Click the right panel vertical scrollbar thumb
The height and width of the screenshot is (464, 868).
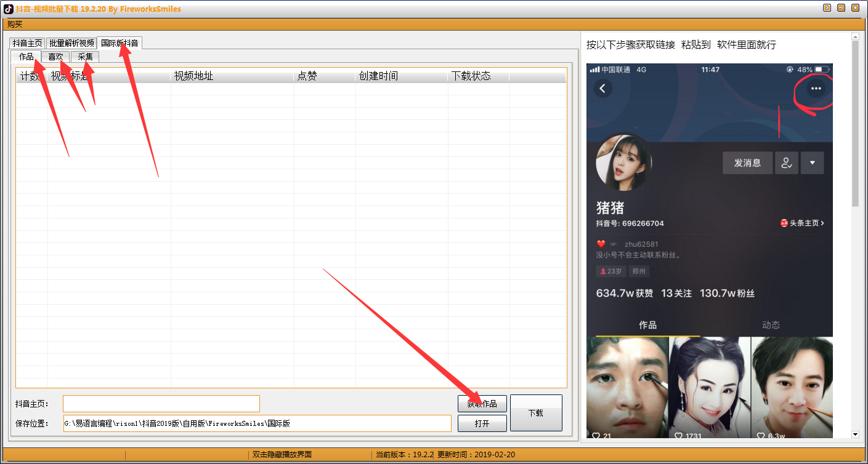pyautogui.click(x=855, y=123)
